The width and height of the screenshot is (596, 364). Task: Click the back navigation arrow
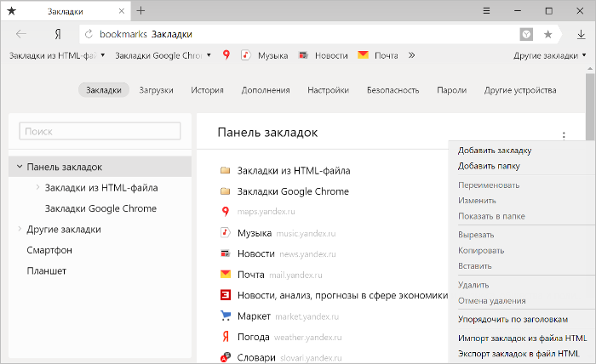coord(21,34)
